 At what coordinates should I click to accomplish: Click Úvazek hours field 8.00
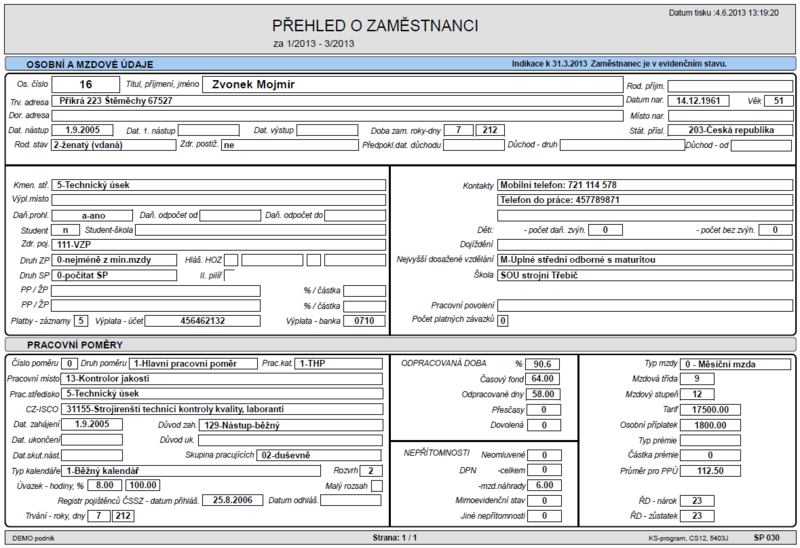[105, 485]
